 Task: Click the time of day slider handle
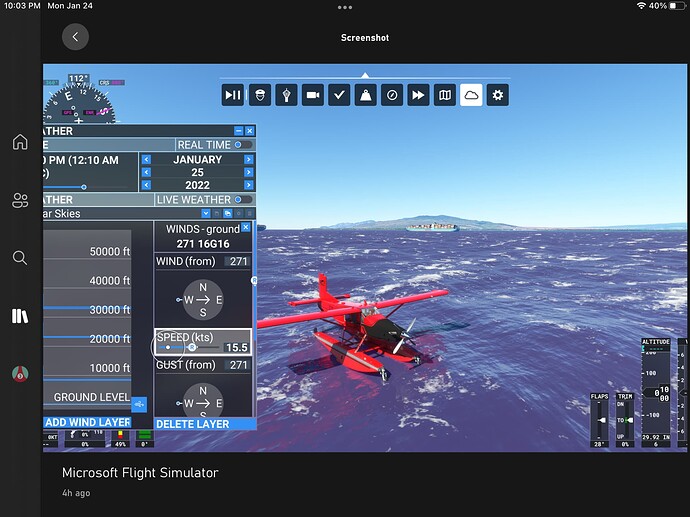tap(84, 187)
